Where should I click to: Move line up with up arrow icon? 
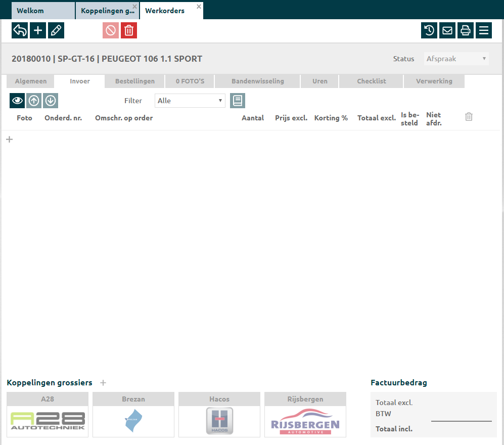(x=34, y=101)
